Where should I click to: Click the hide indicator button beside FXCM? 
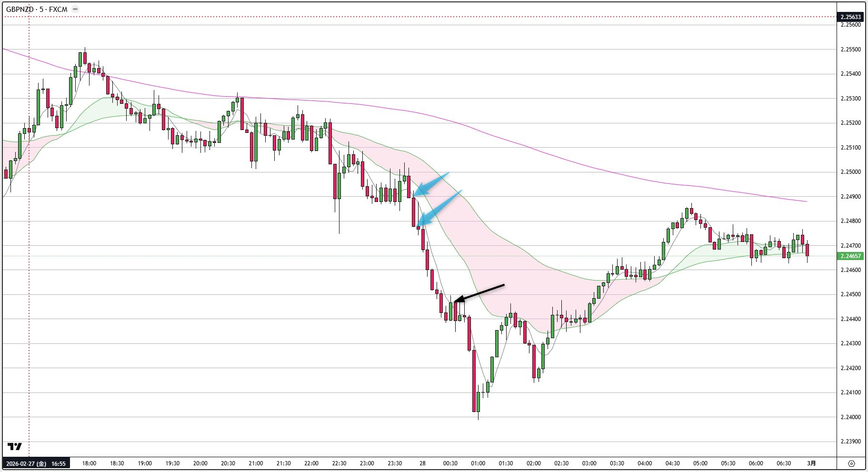pos(75,8)
